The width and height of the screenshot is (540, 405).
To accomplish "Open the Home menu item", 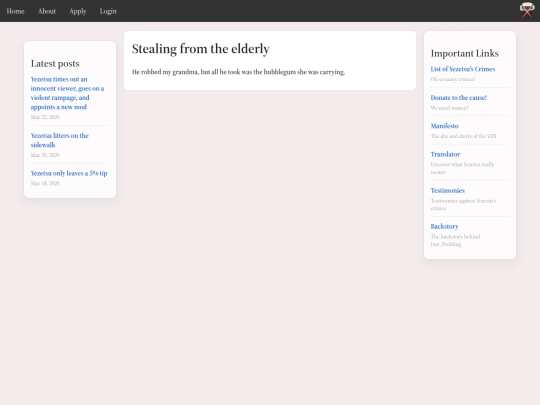I will tap(15, 11).
